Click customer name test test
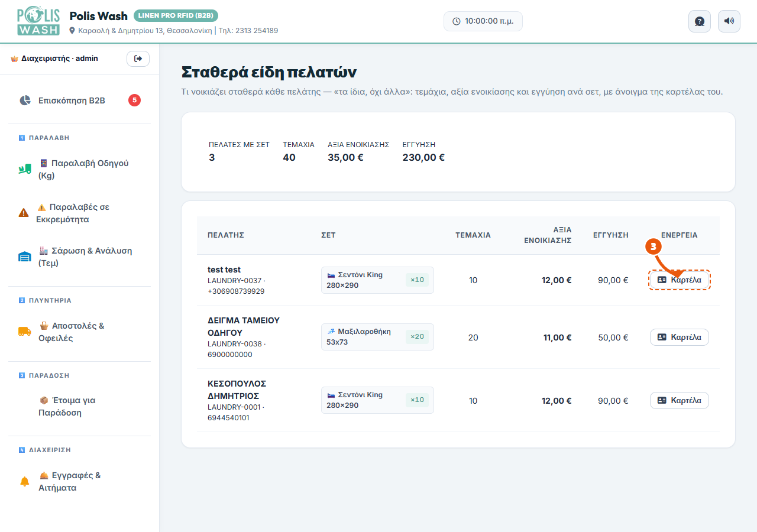Screen dimensions: 757x532 (x=224, y=270)
